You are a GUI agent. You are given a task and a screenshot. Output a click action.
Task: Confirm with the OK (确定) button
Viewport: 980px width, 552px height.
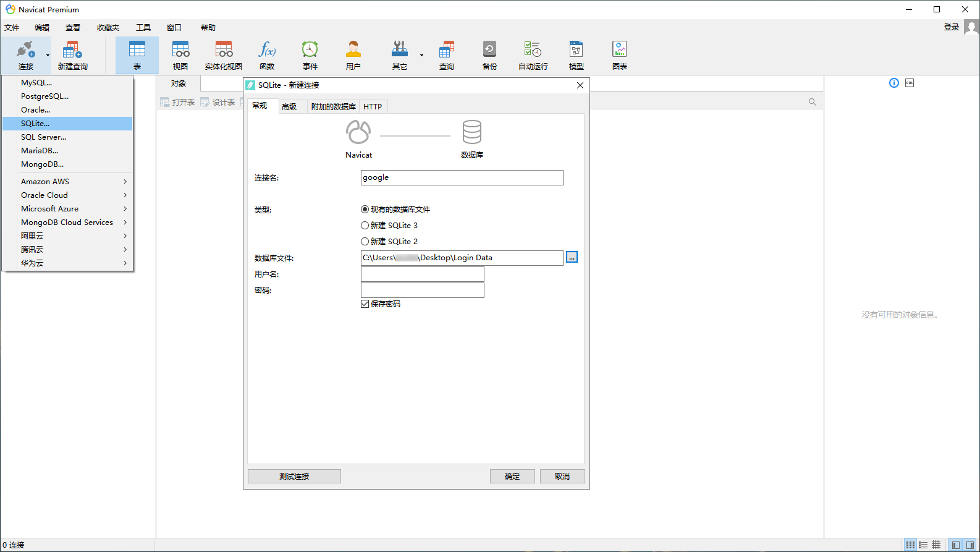pyautogui.click(x=512, y=476)
